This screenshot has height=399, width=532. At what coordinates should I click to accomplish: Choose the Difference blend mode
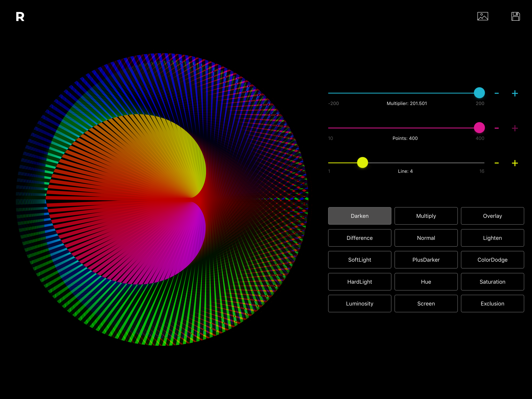tap(359, 238)
